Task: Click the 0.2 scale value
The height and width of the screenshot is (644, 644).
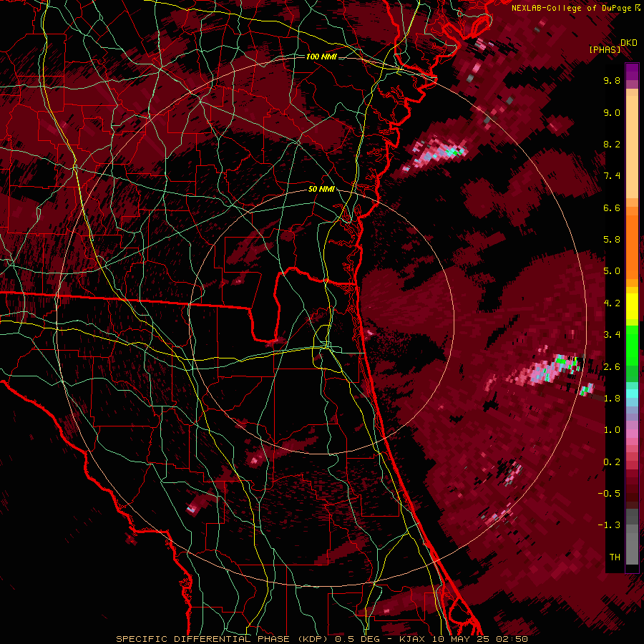Action: pyautogui.click(x=612, y=462)
